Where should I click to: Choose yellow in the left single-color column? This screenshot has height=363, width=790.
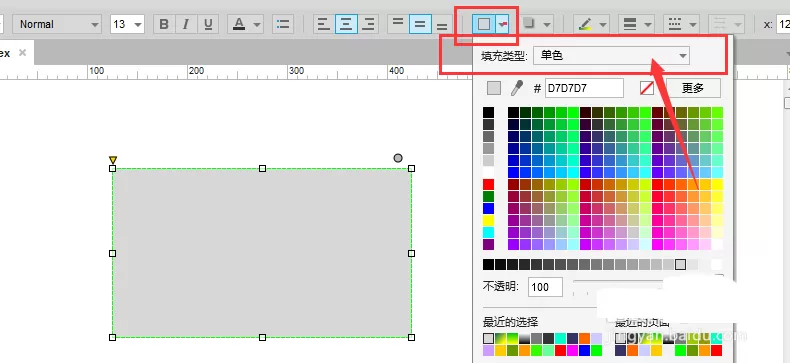(488, 220)
